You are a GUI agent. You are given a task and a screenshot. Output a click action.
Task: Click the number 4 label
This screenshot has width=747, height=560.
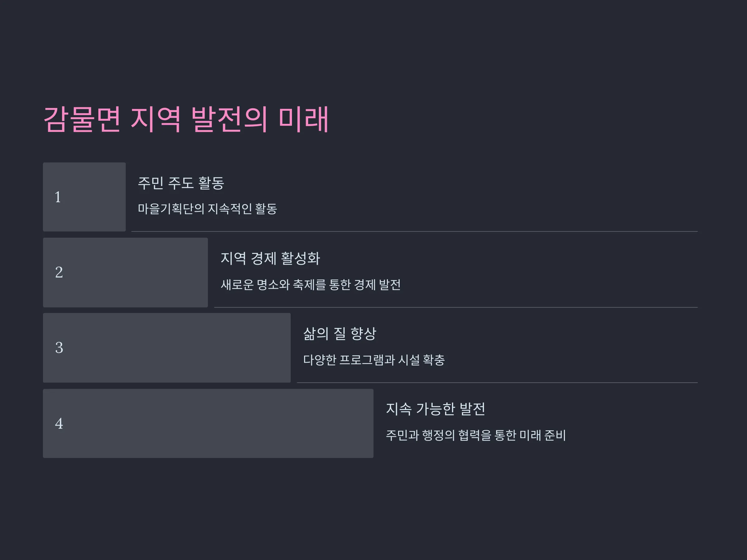(x=59, y=424)
